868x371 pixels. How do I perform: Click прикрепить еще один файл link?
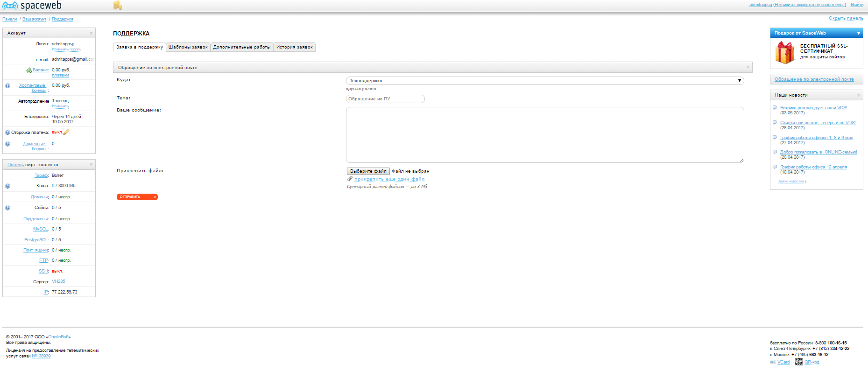389,179
